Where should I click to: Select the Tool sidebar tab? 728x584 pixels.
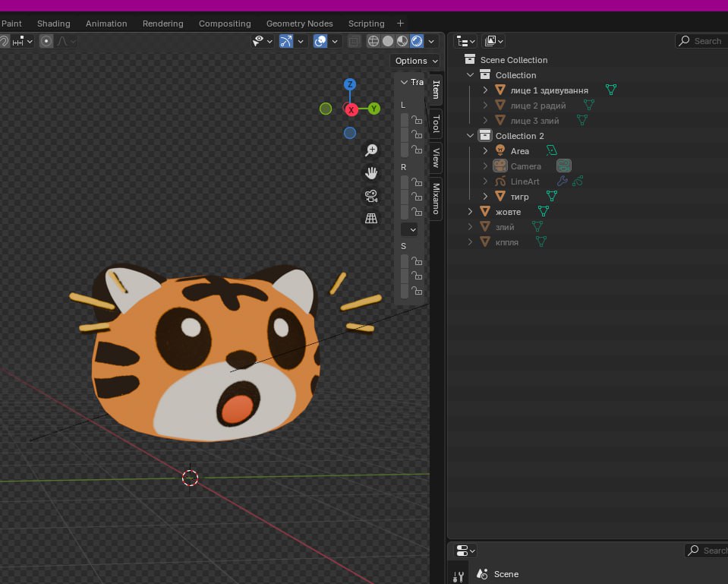coord(436,124)
